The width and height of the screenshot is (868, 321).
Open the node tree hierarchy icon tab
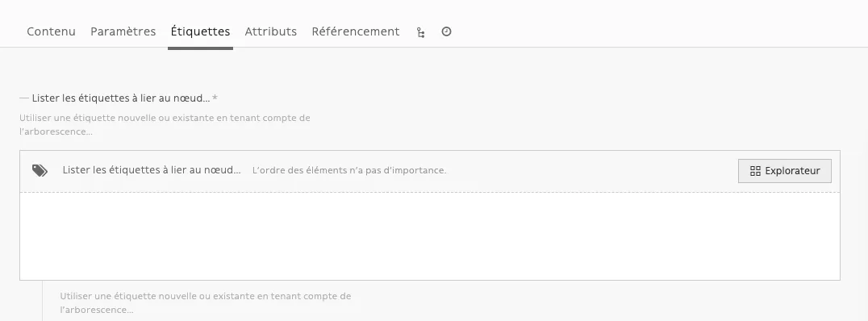[421, 32]
